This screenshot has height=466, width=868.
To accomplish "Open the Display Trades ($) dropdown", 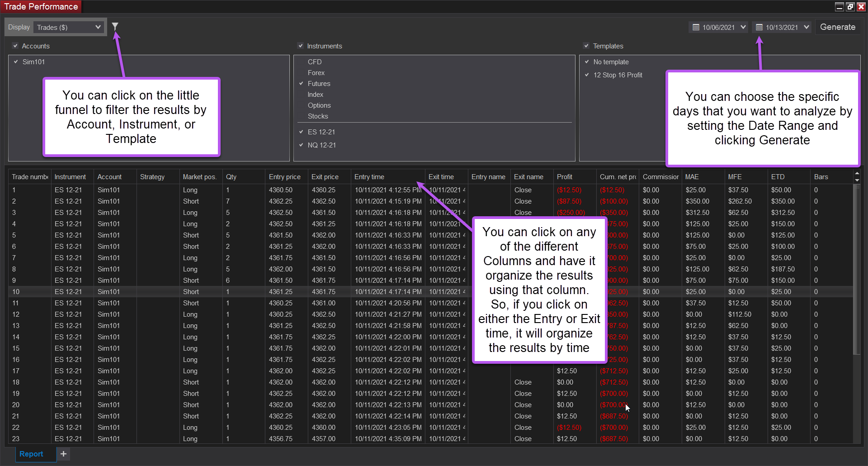I will (x=69, y=27).
